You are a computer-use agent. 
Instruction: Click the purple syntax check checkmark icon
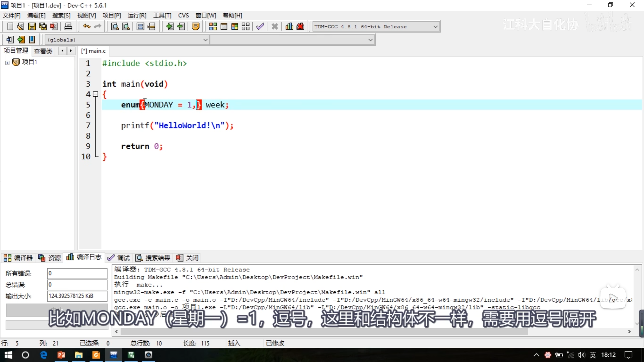click(260, 26)
